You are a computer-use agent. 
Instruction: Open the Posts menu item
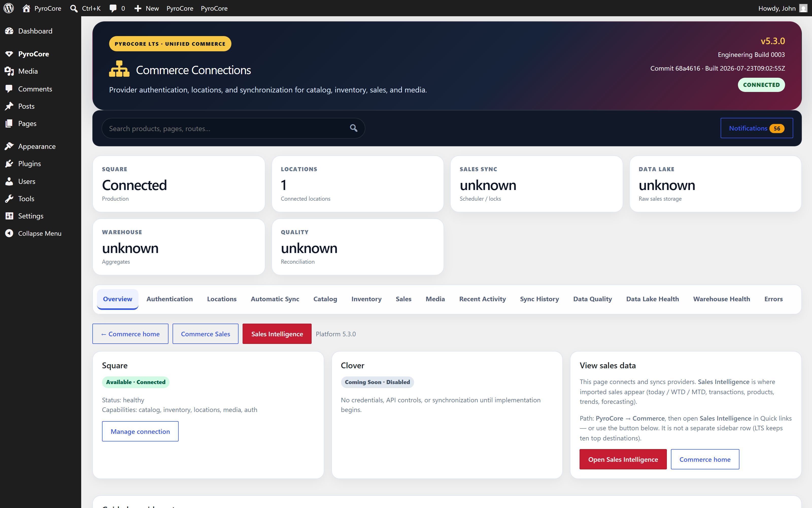[41, 106]
